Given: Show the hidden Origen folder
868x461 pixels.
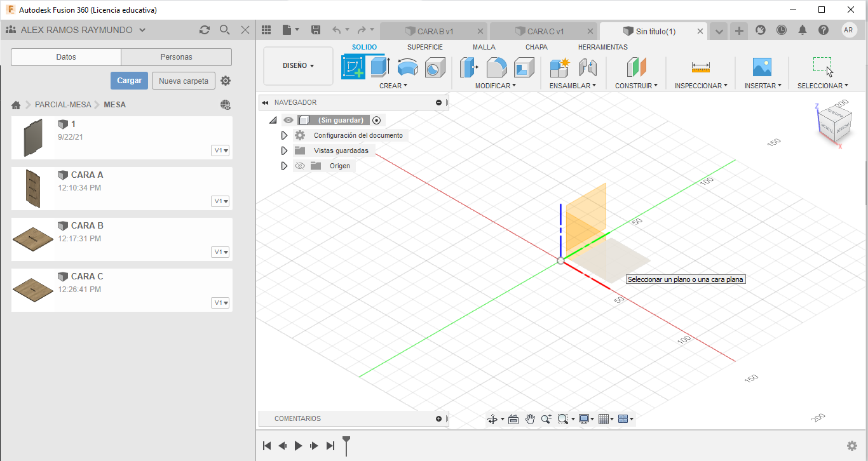Looking at the screenshot, I should point(300,166).
